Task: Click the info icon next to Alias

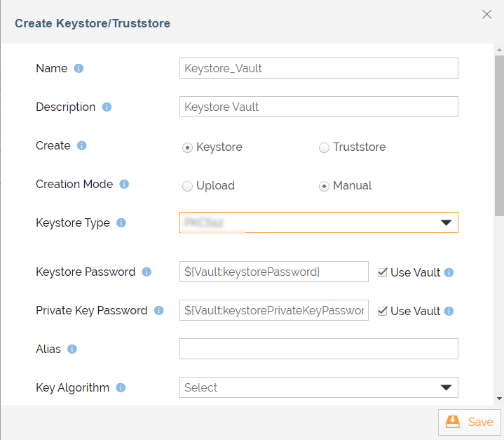Action: pos(72,349)
